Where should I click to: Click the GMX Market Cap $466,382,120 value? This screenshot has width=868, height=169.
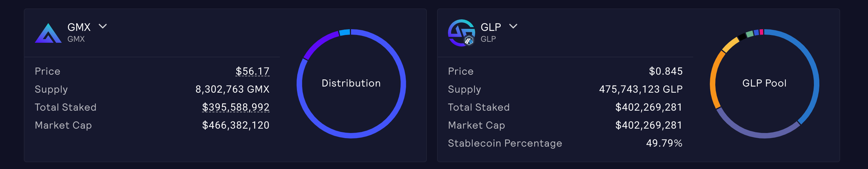236,125
